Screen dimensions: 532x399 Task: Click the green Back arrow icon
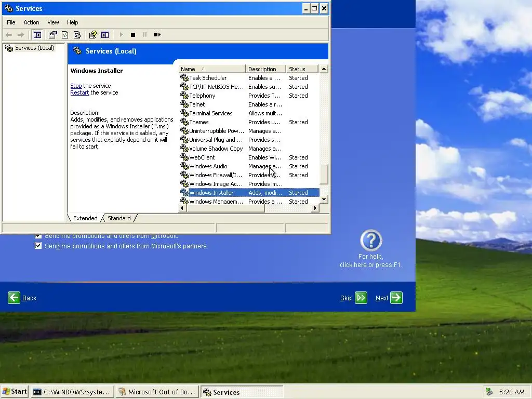point(14,298)
